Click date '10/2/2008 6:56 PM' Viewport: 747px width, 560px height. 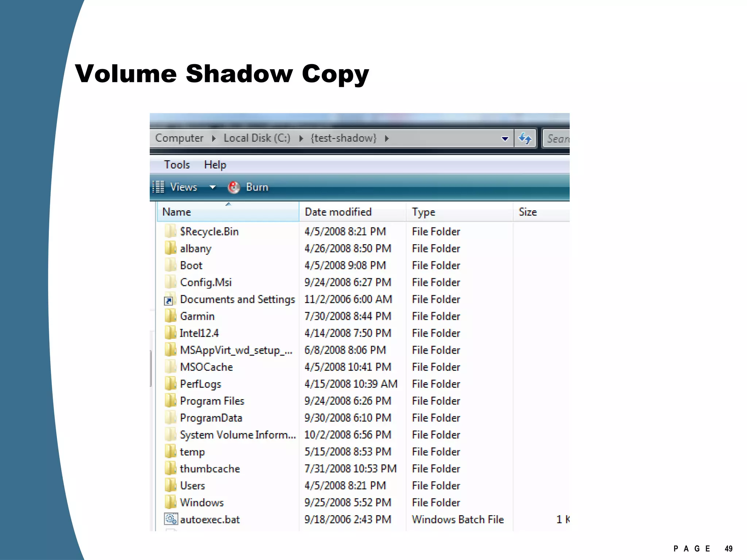[x=348, y=435]
